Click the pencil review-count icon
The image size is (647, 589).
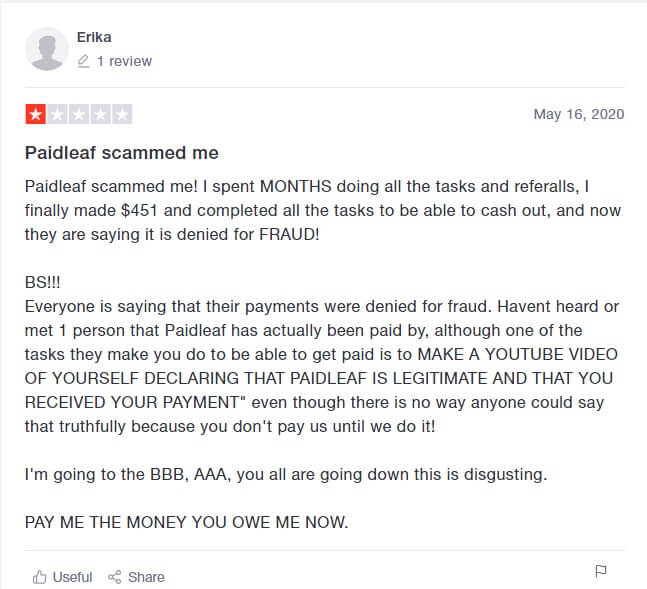[83, 61]
